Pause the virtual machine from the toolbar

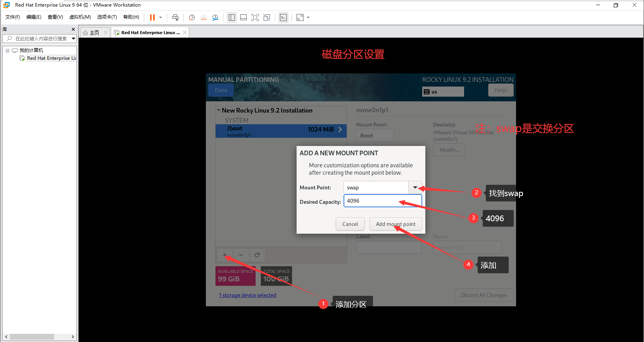(x=152, y=17)
